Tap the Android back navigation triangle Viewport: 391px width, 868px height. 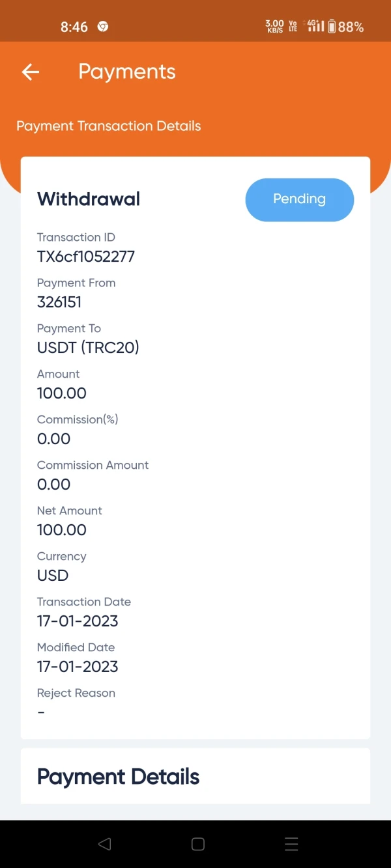click(104, 844)
